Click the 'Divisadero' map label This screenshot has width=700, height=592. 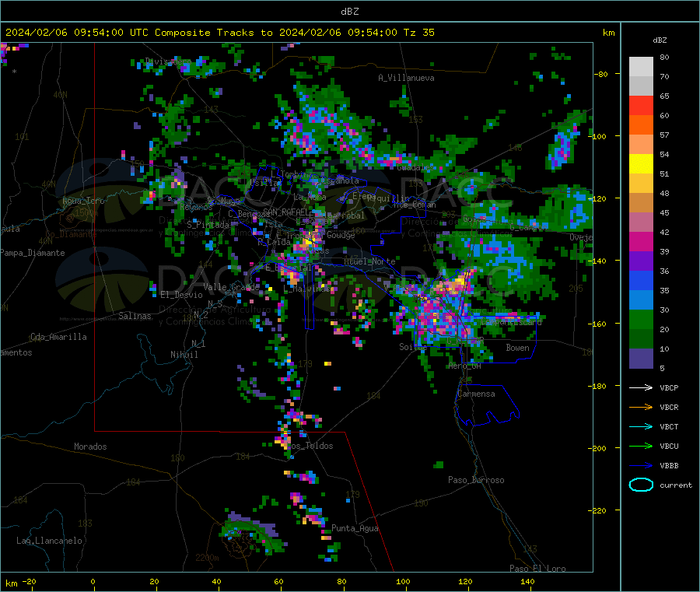168,61
